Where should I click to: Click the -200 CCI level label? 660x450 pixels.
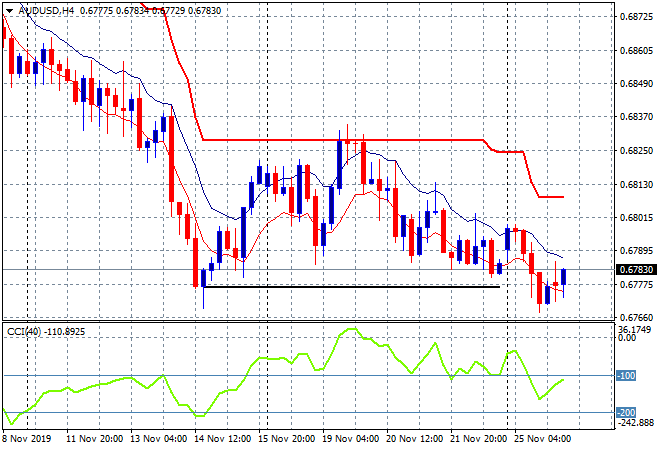click(626, 413)
